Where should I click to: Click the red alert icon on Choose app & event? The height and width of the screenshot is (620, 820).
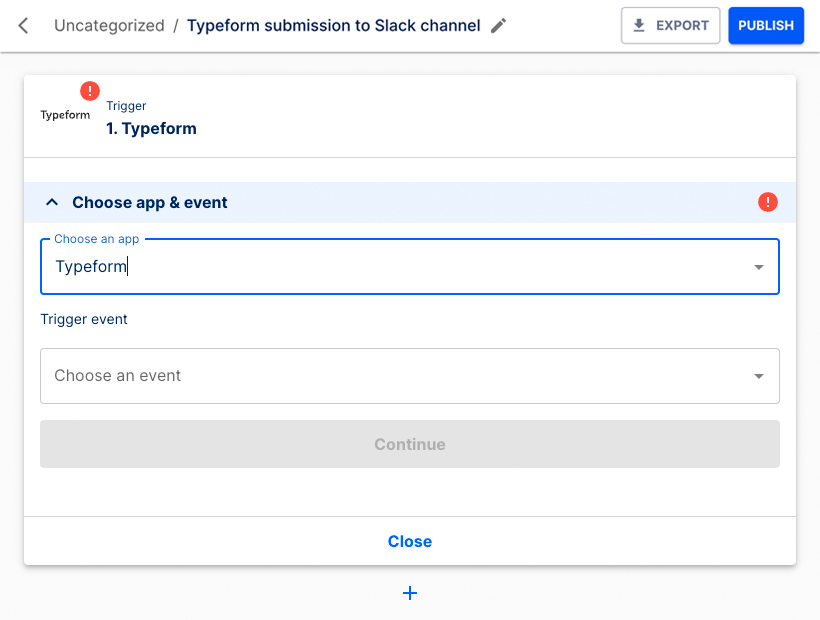(x=768, y=202)
